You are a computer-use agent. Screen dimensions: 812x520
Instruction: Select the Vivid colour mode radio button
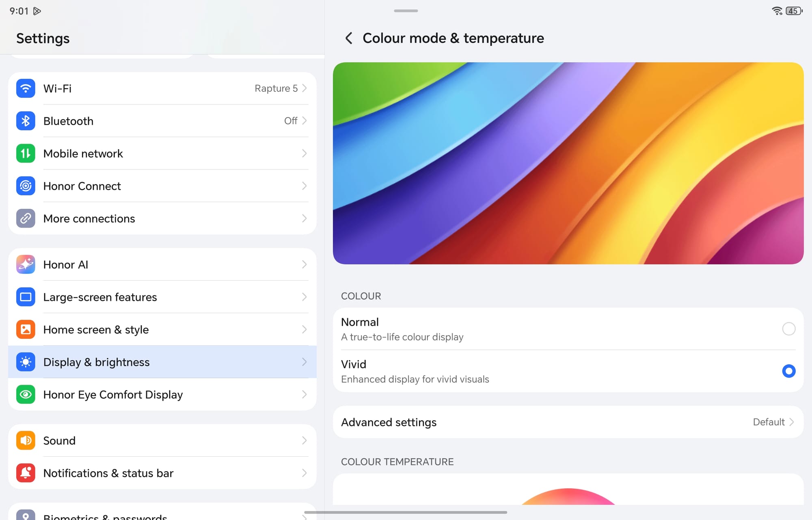(788, 371)
